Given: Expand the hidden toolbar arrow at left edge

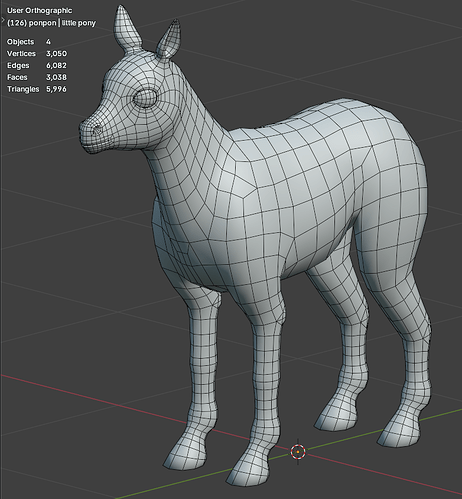Looking at the screenshot, I should pos(2,20).
